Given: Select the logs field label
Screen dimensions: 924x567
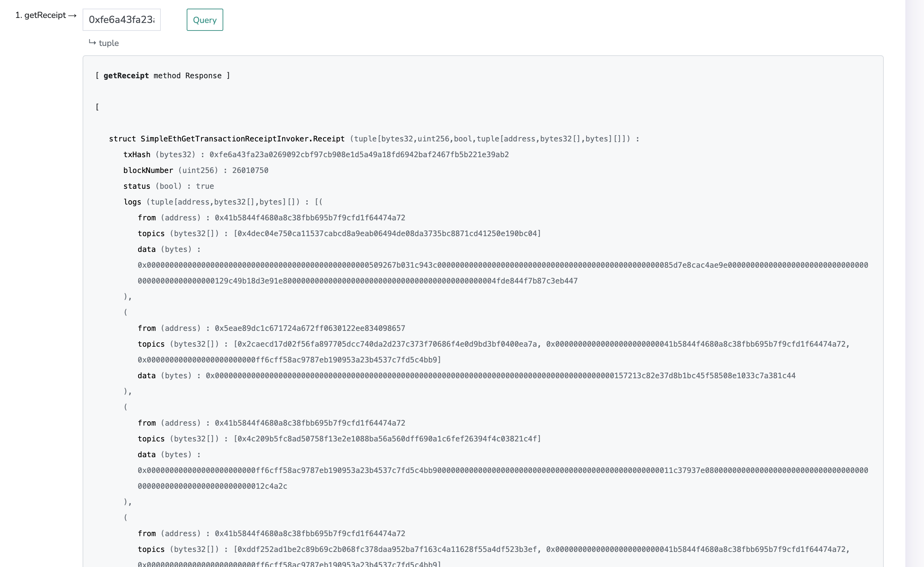Looking at the screenshot, I should [132, 202].
